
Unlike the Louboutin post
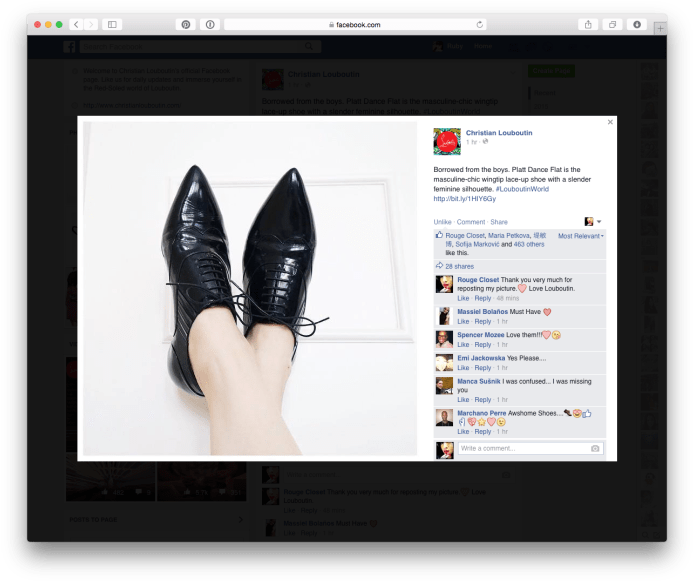[x=442, y=222]
